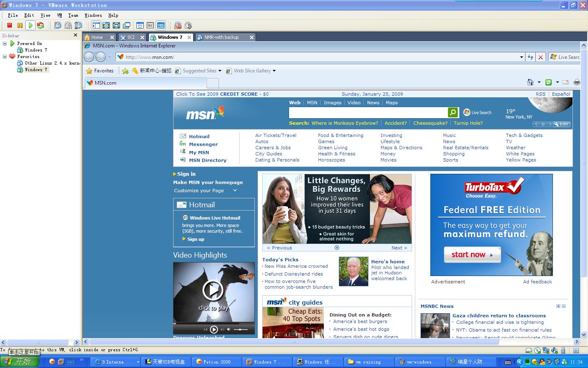Show the appliance view
Screen dimensions: 588x368
(150, 25)
